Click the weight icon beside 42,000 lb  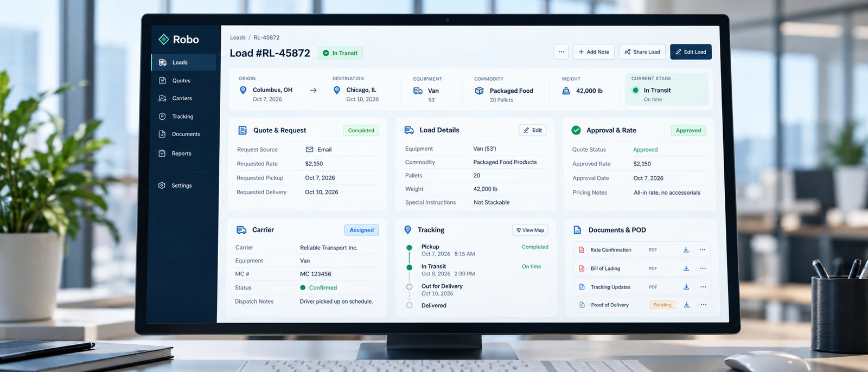[566, 91]
